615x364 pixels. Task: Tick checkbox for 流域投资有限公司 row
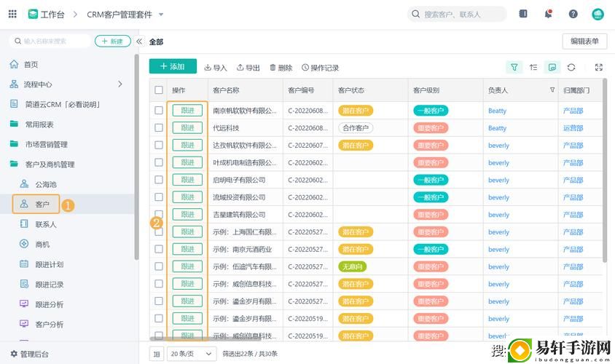pyautogui.click(x=158, y=197)
